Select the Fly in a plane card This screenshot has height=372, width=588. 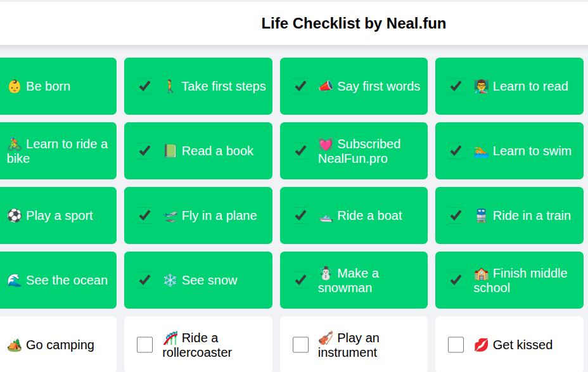pos(198,215)
